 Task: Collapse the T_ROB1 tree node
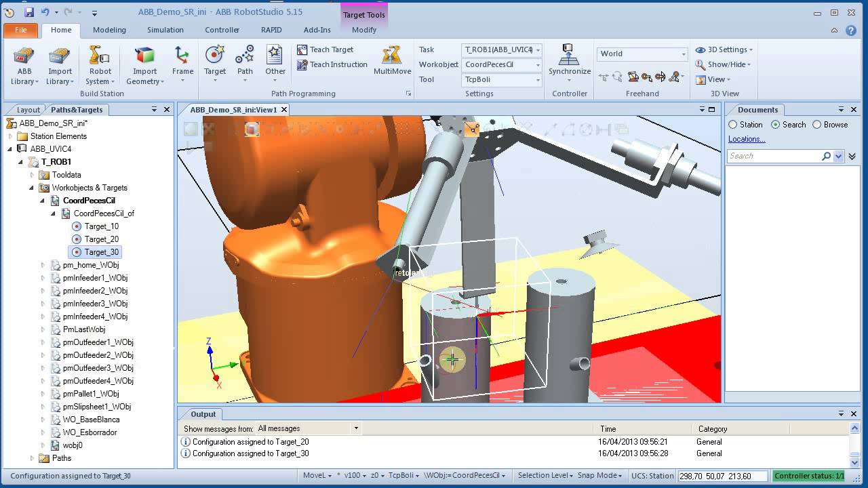point(21,162)
